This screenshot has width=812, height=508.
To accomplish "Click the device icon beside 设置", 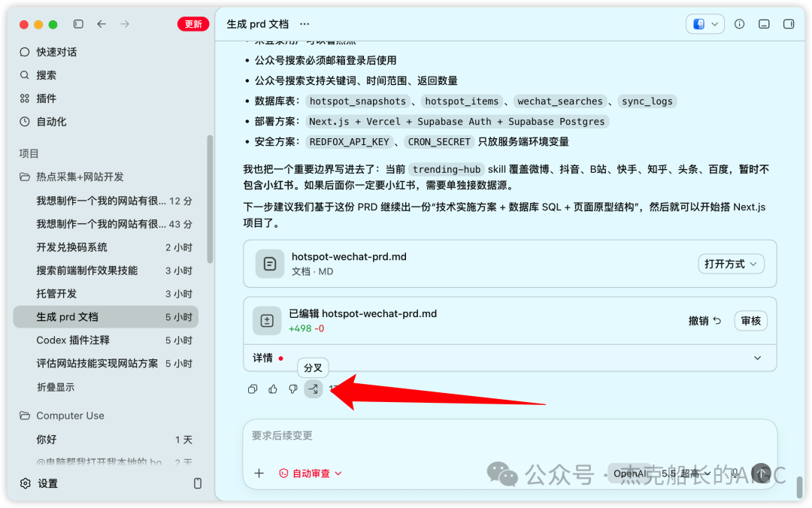I will pyautogui.click(x=197, y=484).
